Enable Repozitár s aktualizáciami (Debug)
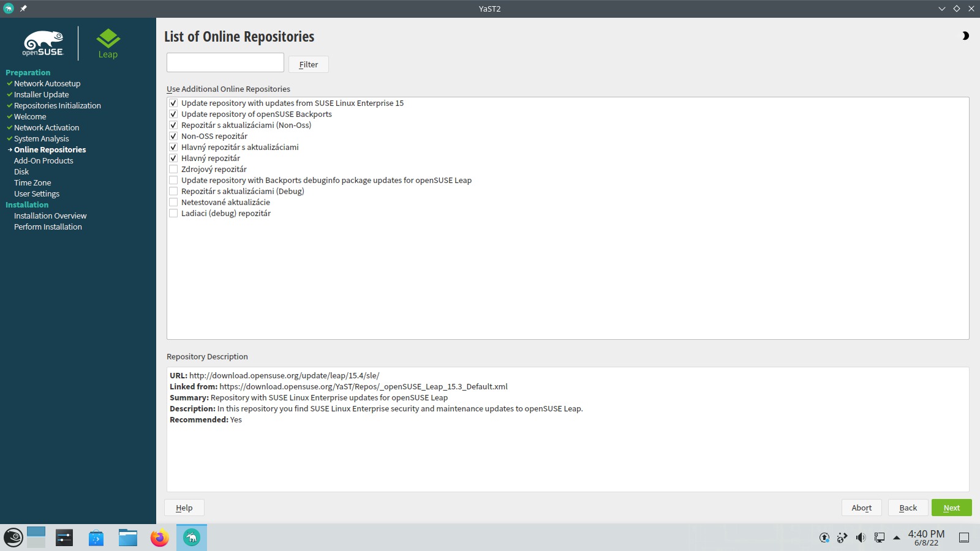This screenshot has width=980, height=551. (x=173, y=191)
